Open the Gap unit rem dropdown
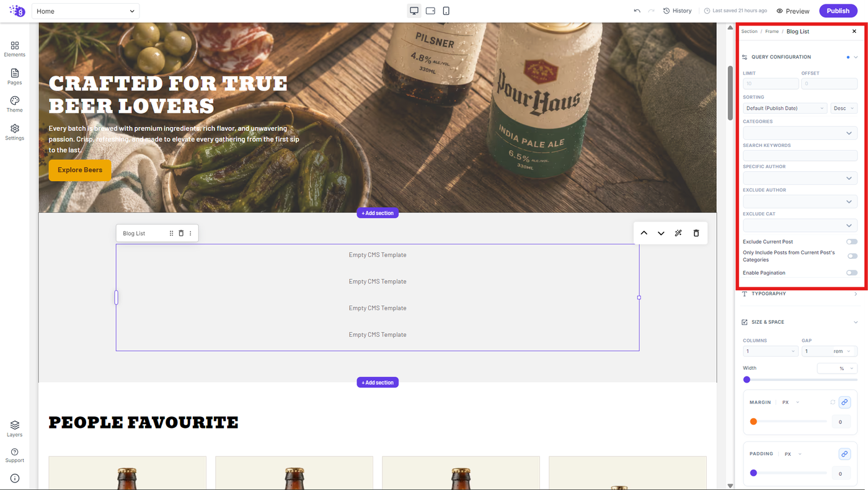 pos(843,351)
